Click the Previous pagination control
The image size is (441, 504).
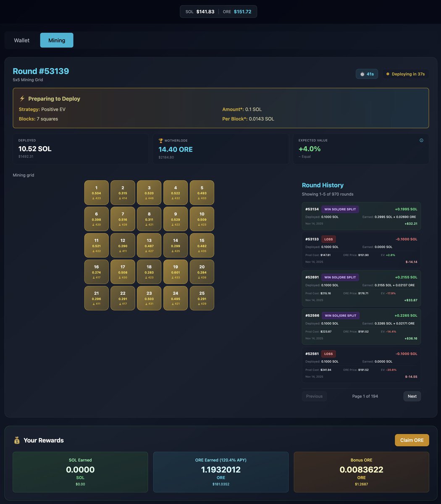click(314, 396)
